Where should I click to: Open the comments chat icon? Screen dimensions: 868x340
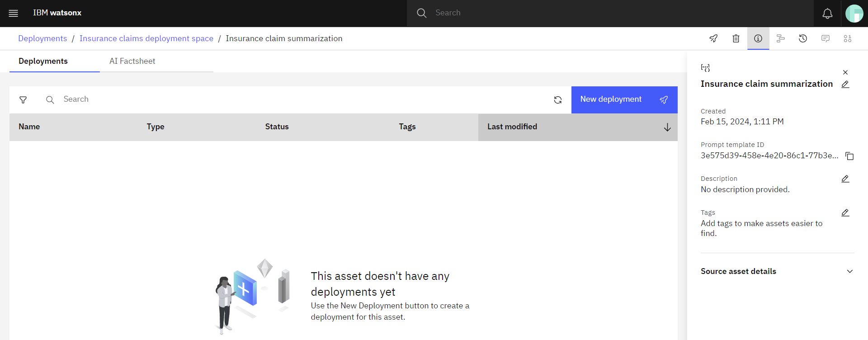coord(826,38)
